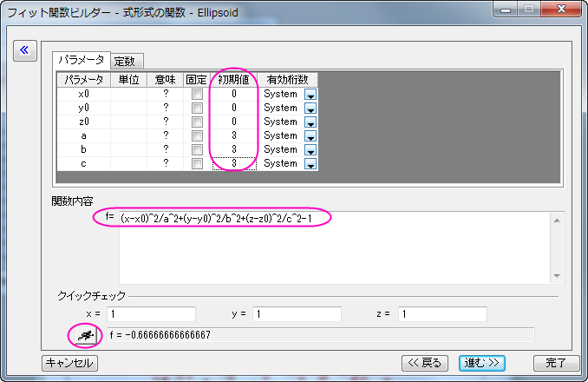Image resolution: width=588 pixels, height=382 pixels.
Task: Select the initial value cell for parameter a
Action: (x=234, y=135)
